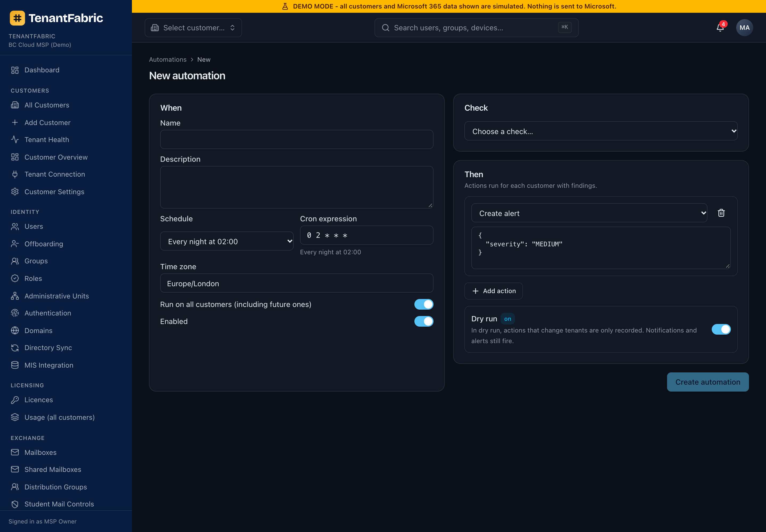Viewport: 766px width, 532px height.
Task: Click the Domains globe icon
Action: point(15,330)
